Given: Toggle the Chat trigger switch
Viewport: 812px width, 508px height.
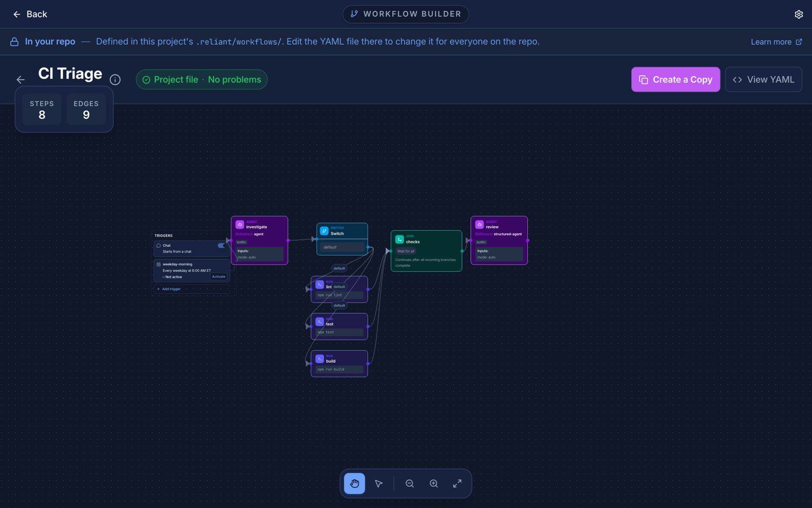Looking at the screenshot, I should click(222, 246).
